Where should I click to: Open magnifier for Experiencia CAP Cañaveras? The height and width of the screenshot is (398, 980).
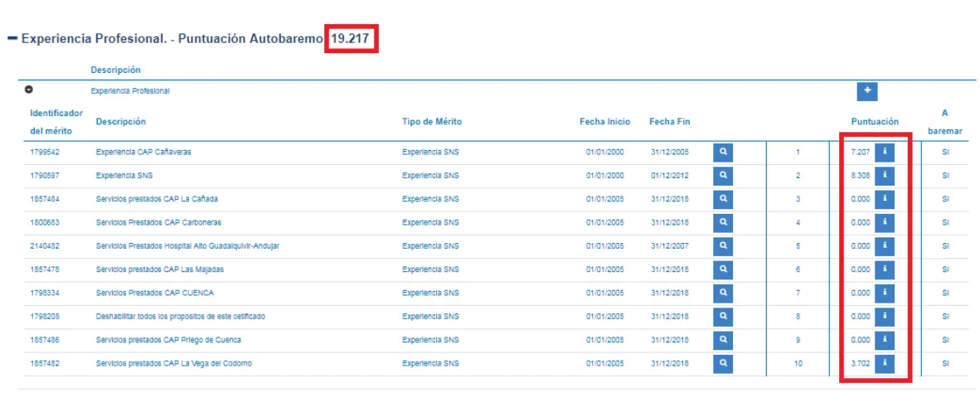(x=722, y=152)
